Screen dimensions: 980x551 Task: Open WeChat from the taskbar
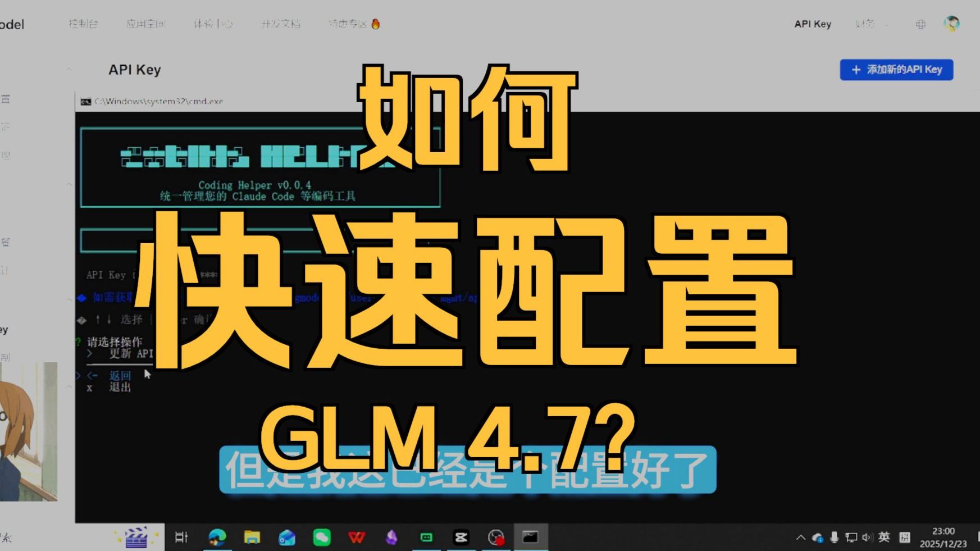coord(322,538)
